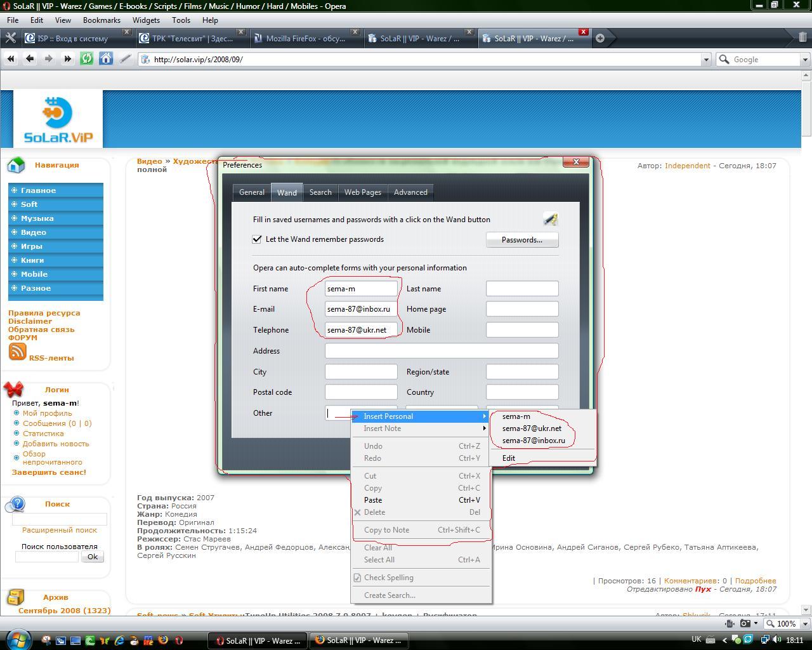812x650 pixels.
Task: Click the Address input field
Action: click(442, 351)
